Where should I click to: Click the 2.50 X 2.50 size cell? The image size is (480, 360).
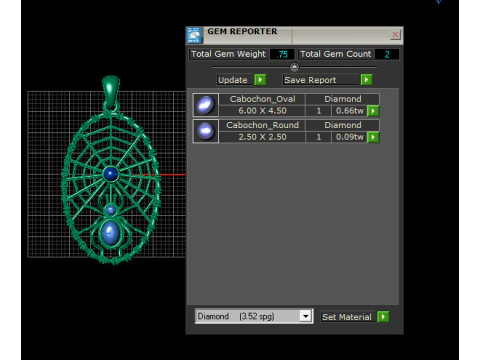pyautogui.click(x=262, y=137)
